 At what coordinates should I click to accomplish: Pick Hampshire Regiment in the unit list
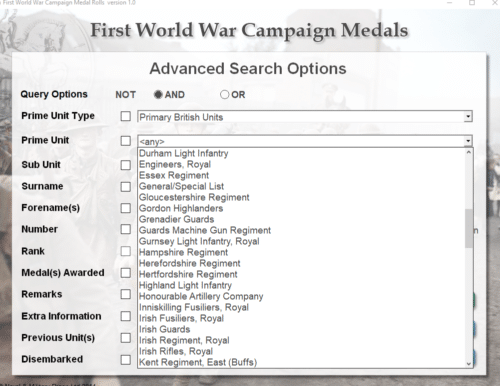(302, 252)
